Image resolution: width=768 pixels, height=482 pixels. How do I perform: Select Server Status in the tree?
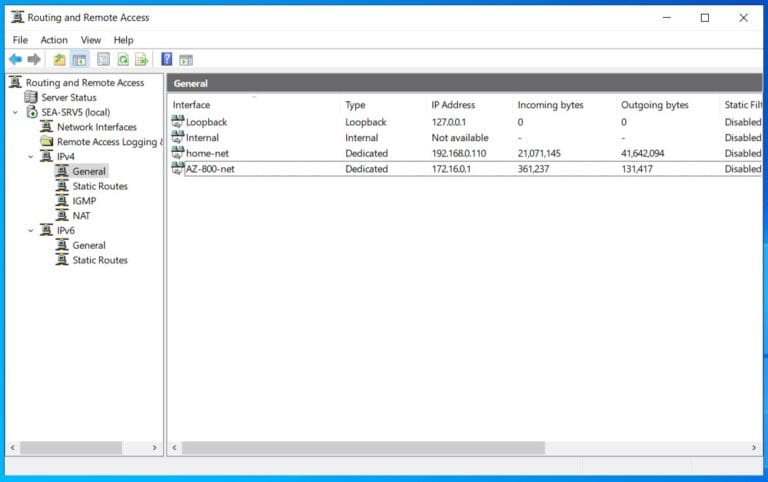tap(69, 97)
